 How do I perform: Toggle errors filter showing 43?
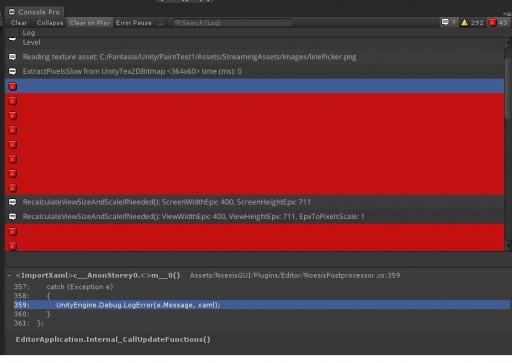498,23
